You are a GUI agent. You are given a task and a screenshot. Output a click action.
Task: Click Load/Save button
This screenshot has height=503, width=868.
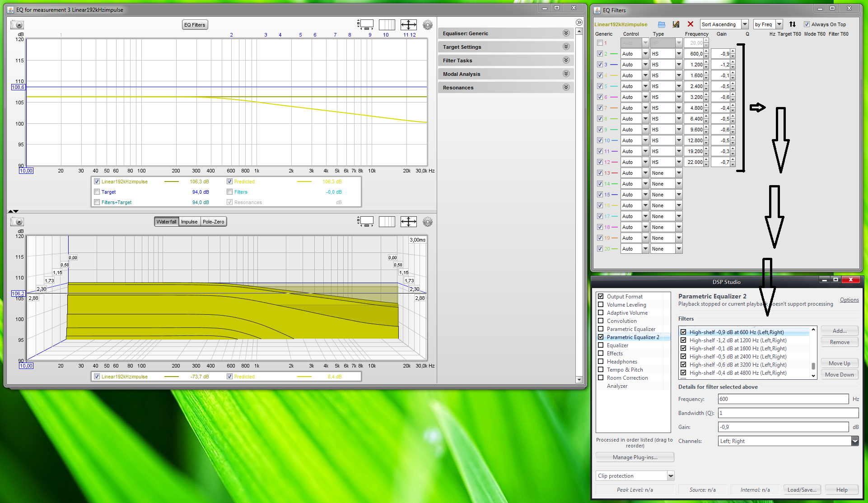(x=802, y=490)
